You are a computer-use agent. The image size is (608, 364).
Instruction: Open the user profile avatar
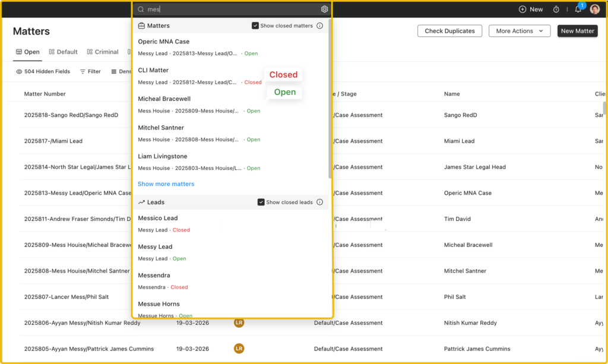coord(594,10)
